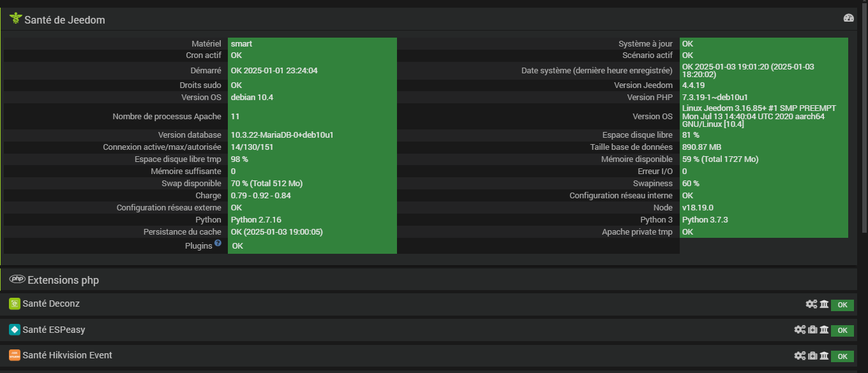Click the medical kit icon on Santé ESPeasy row

812,330
